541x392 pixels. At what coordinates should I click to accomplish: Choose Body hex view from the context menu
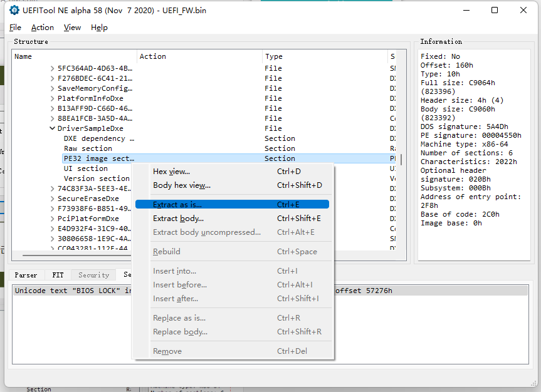click(232, 185)
